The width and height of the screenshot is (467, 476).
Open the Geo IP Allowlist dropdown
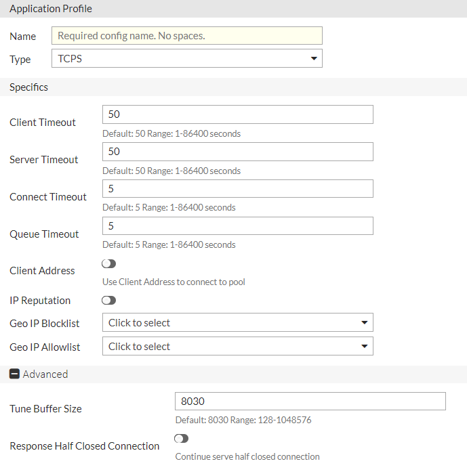tap(237, 347)
